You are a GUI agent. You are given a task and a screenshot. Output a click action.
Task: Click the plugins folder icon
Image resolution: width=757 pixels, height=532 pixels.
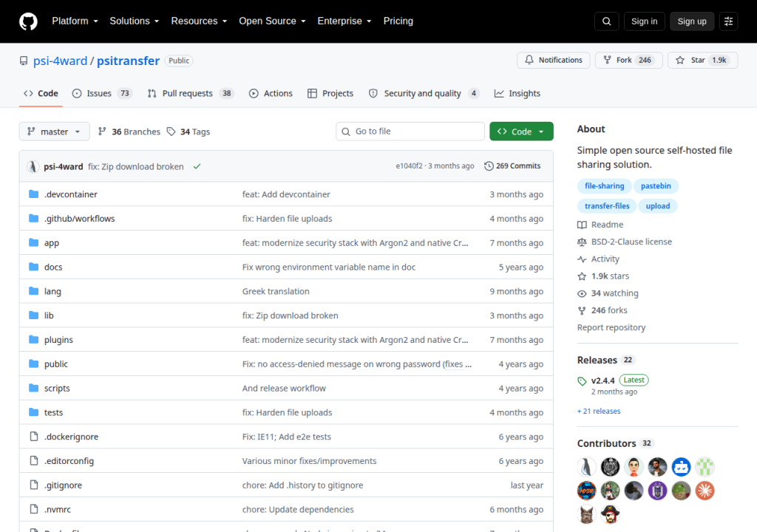[33, 339]
